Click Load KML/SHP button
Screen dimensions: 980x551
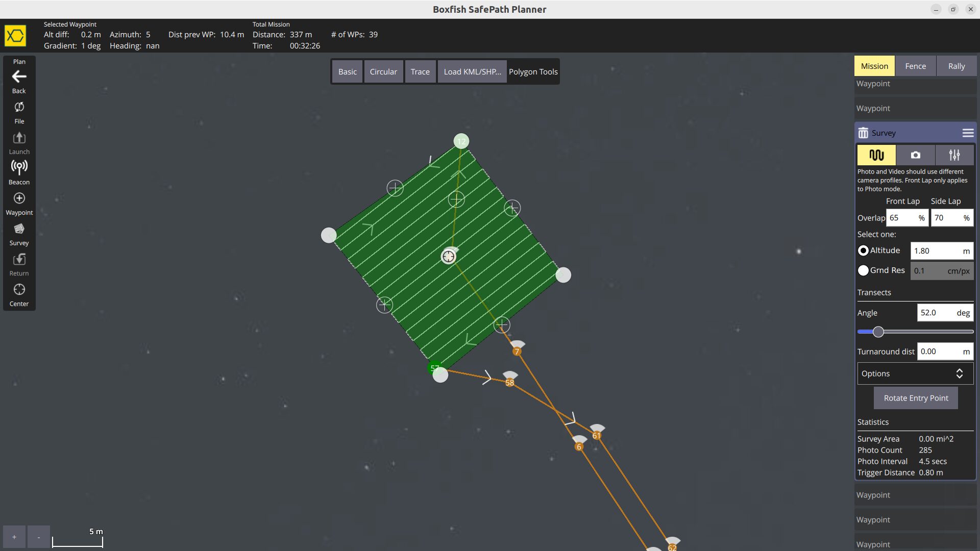click(472, 71)
